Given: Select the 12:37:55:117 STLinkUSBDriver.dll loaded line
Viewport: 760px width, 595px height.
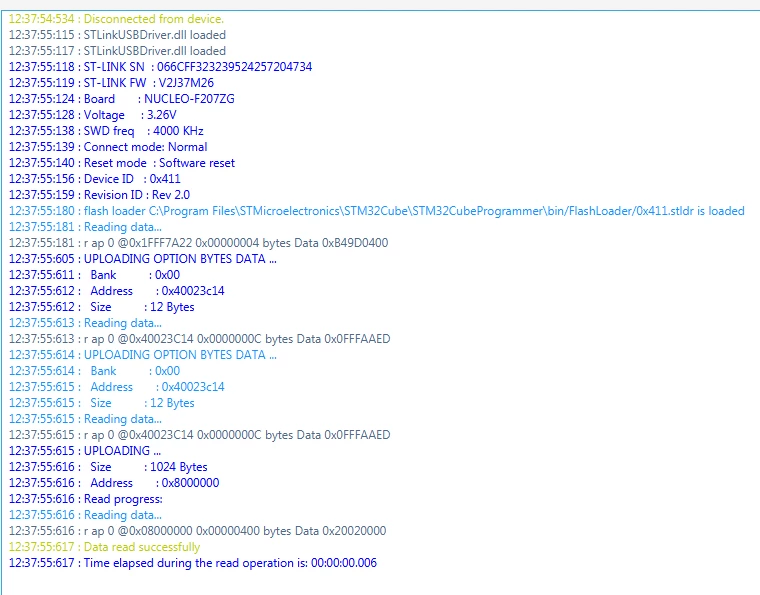Looking at the screenshot, I should [x=117, y=51].
